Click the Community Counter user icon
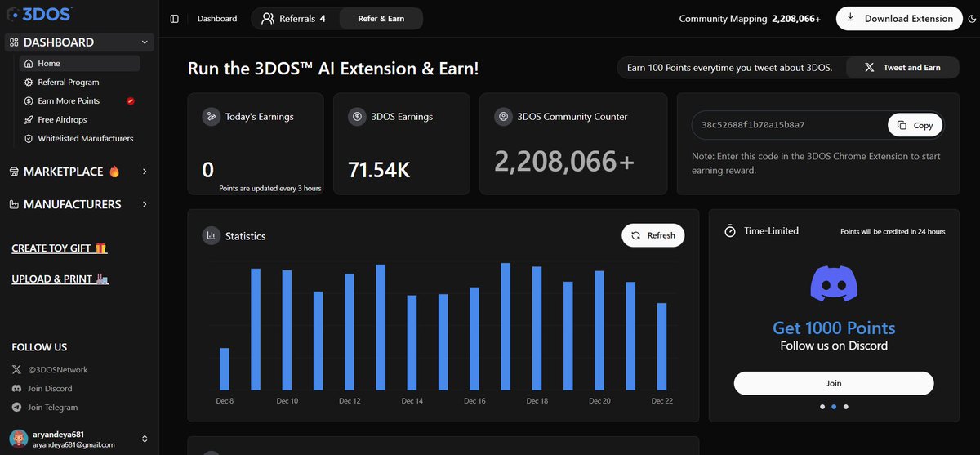This screenshot has width=980, height=455. point(503,117)
